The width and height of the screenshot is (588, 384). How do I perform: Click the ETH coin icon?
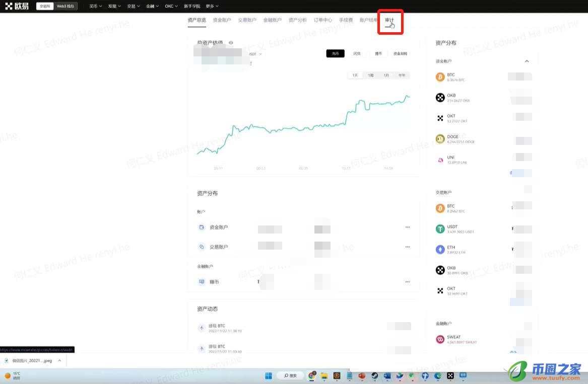click(440, 250)
